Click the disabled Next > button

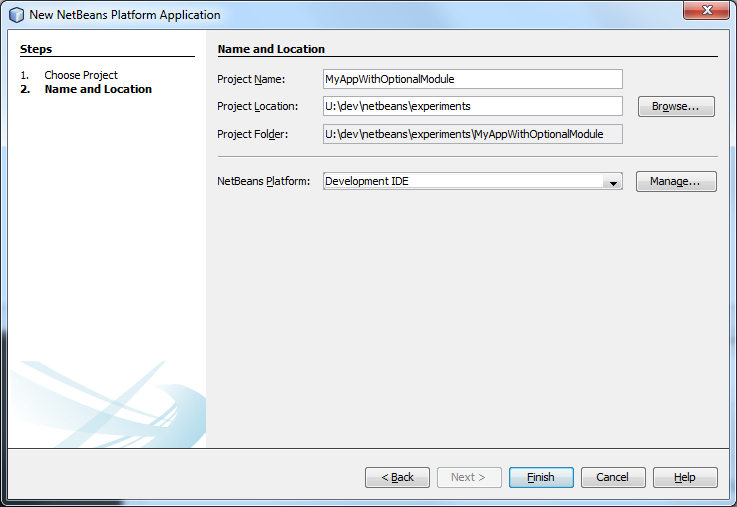[x=469, y=477]
